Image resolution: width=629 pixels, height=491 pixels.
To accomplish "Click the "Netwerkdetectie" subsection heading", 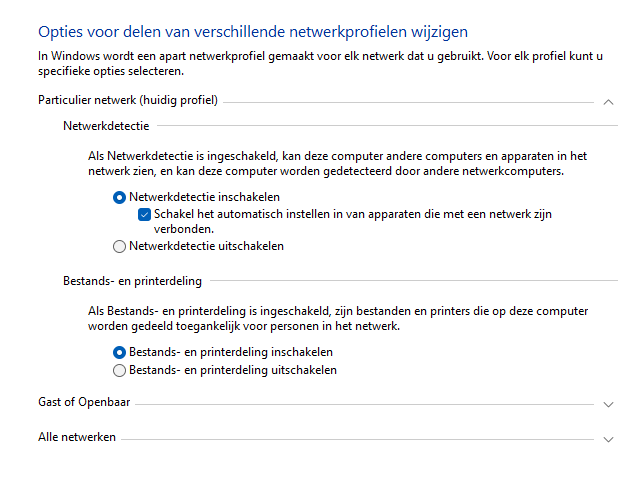I will pos(105,126).
